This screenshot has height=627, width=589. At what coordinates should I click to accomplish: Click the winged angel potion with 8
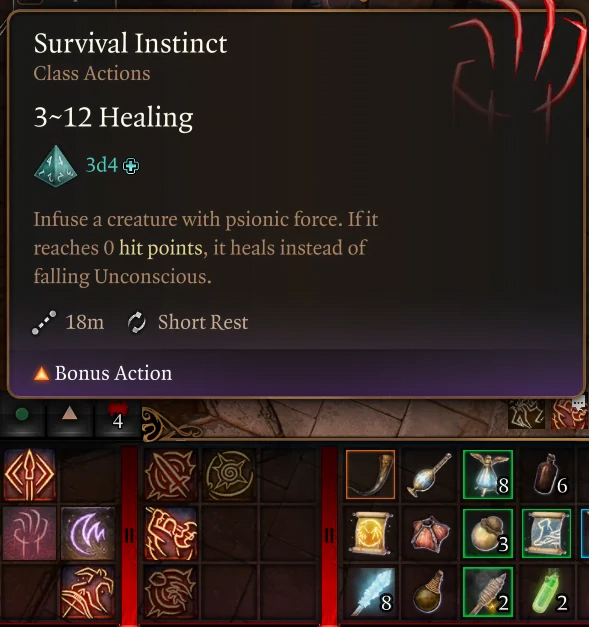488,475
